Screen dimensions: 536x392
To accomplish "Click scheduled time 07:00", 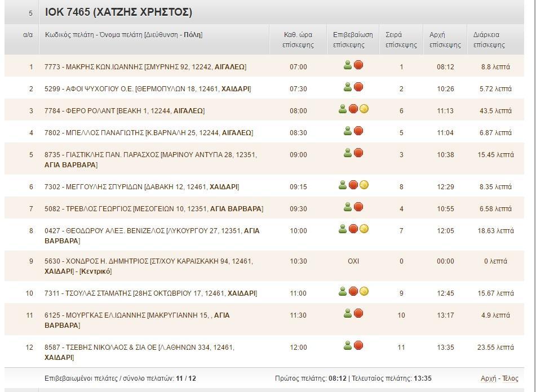I will pos(298,67).
